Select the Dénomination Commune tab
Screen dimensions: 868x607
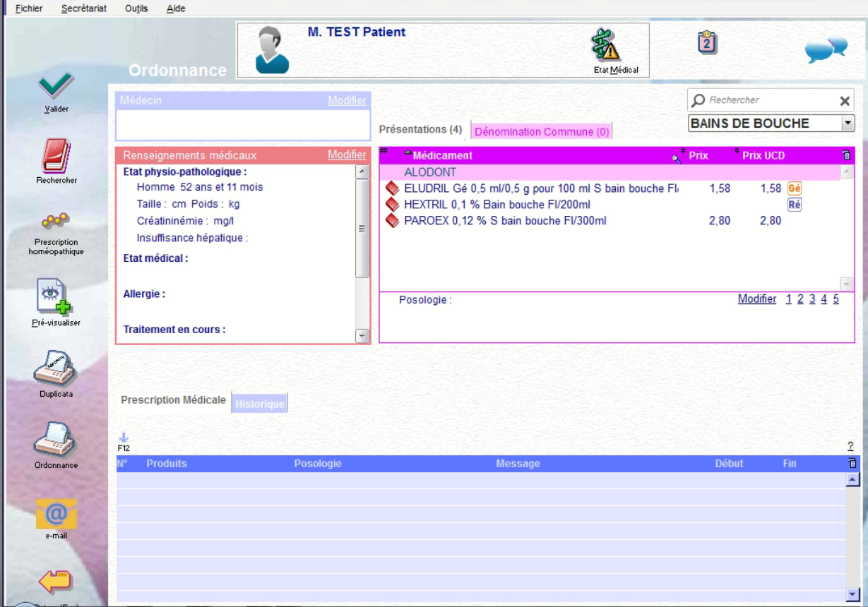pyautogui.click(x=542, y=132)
